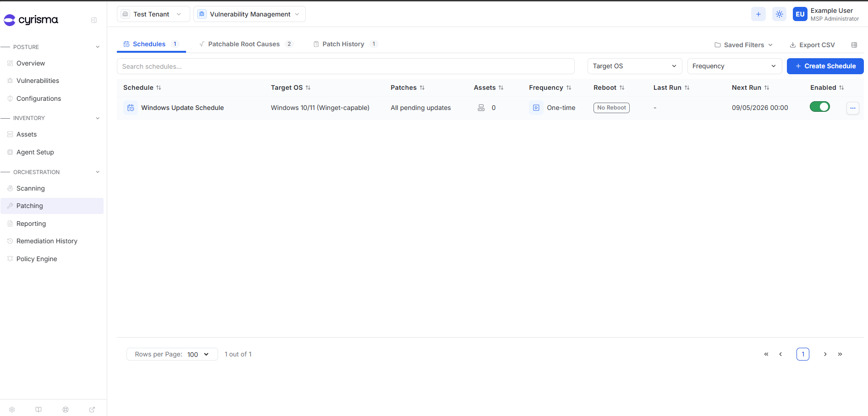Go to next page chevron
868x416 pixels.
point(825,354)
